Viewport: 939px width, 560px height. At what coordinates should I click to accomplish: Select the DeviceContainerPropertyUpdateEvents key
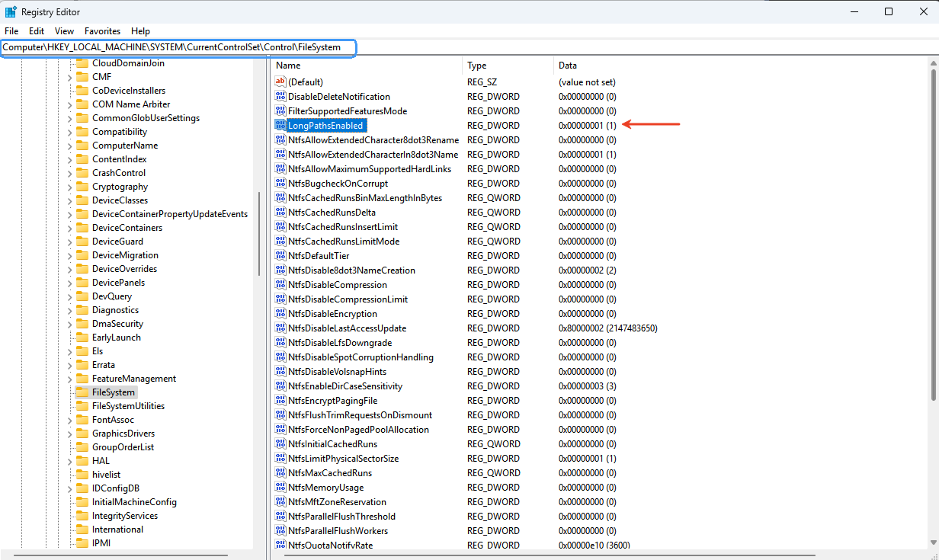click(x=170, y=214)
